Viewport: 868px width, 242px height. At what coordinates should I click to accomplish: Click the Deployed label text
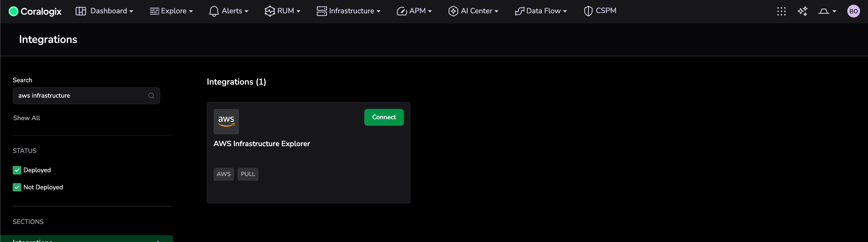point(37,170)
